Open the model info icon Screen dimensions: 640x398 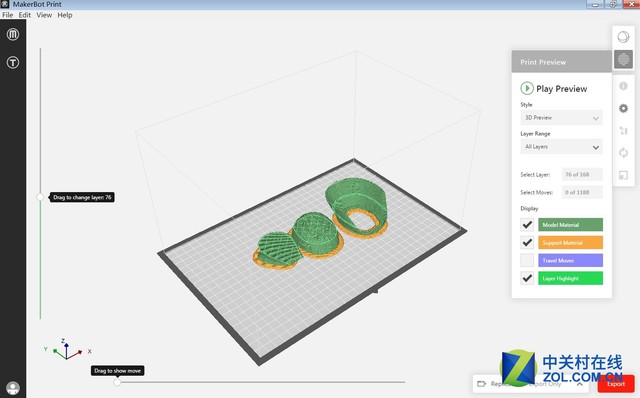point(623,86)
